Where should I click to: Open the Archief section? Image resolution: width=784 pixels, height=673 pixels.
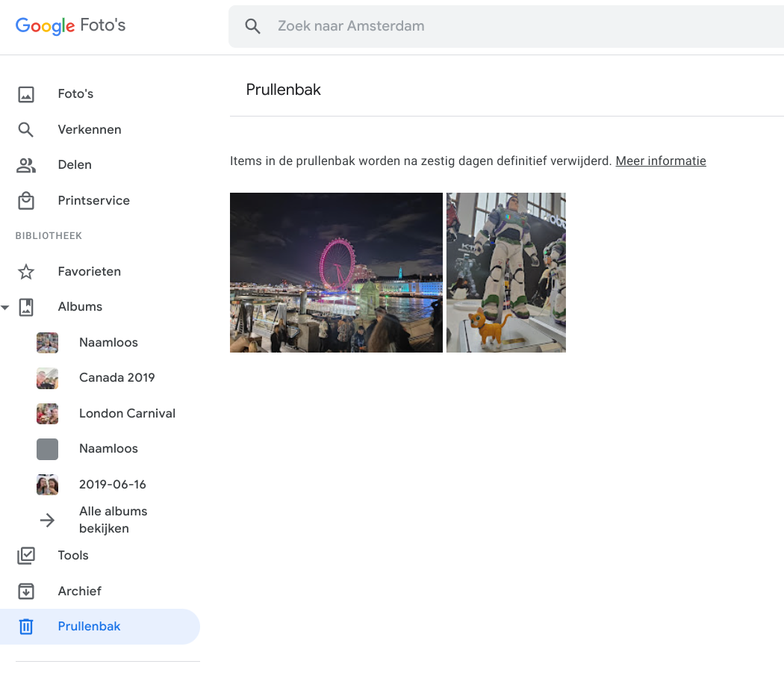point(79,591)
